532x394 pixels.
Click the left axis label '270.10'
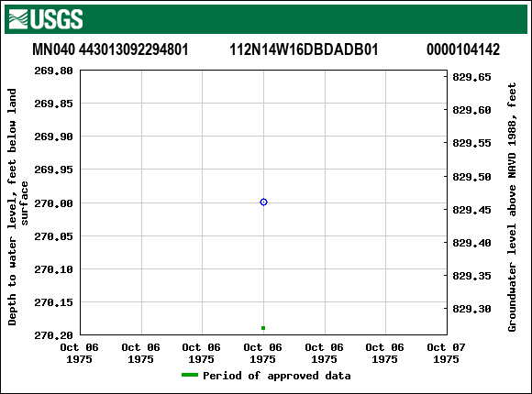pyautogui.click(x=53, y=269)
